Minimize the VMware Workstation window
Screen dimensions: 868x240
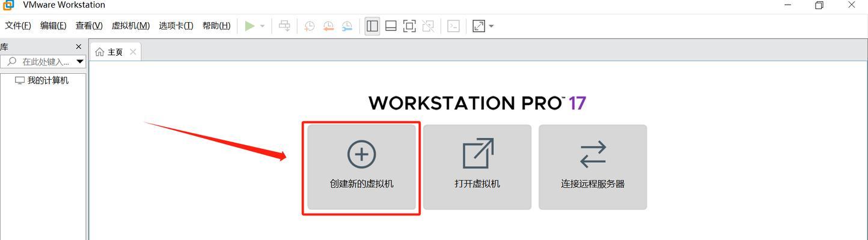coord(788,5)
